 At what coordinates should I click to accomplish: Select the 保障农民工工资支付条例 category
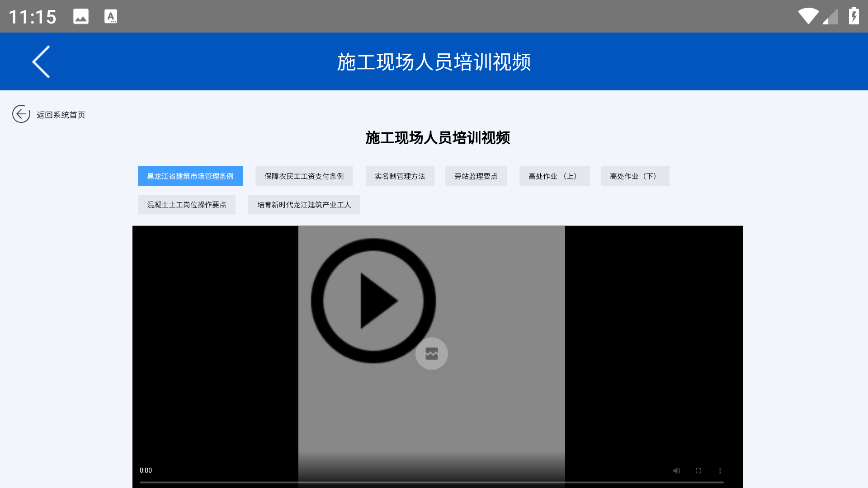[304, 176]
